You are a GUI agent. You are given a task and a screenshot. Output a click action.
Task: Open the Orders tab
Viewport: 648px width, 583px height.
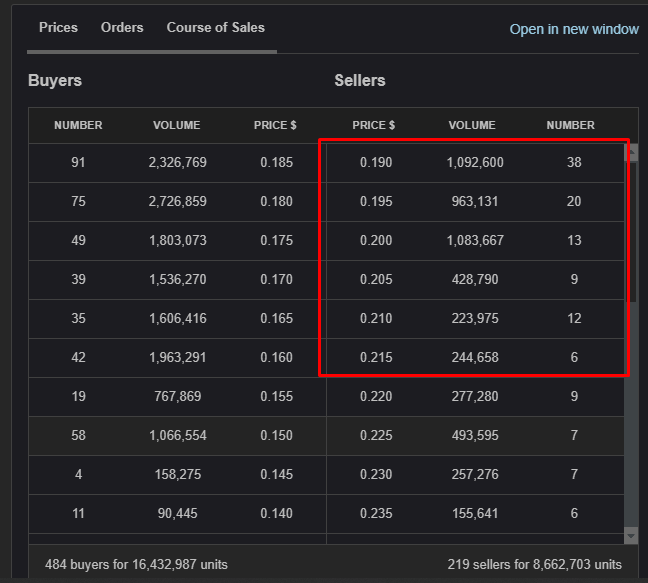pyautogui.click(x=122, y=27)
